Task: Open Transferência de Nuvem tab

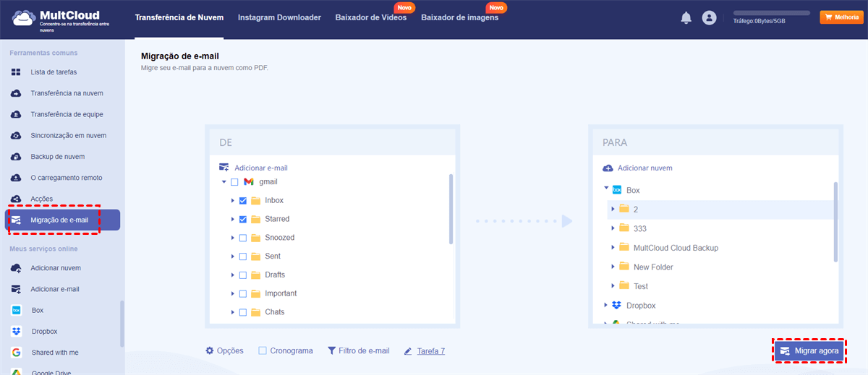Action: click(179, 17)
